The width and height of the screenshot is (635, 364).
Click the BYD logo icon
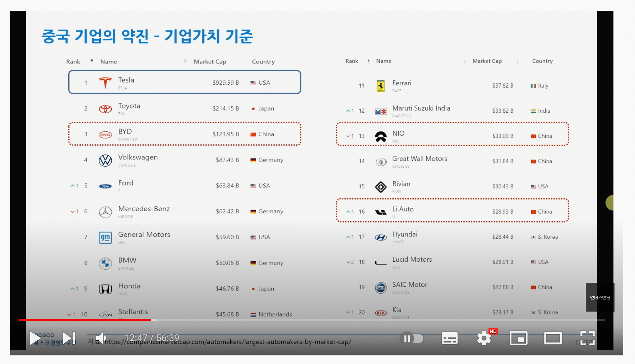tap(105, 135)
